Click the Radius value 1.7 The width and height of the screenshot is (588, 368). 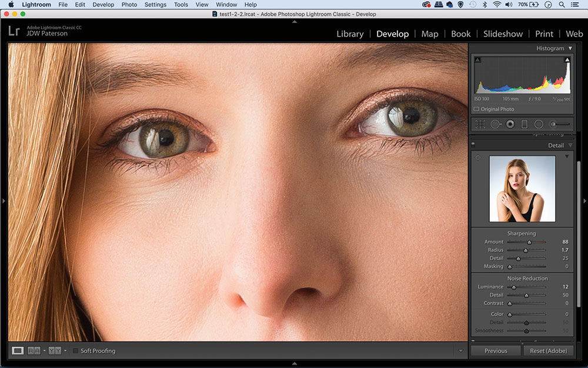[565, 250]
